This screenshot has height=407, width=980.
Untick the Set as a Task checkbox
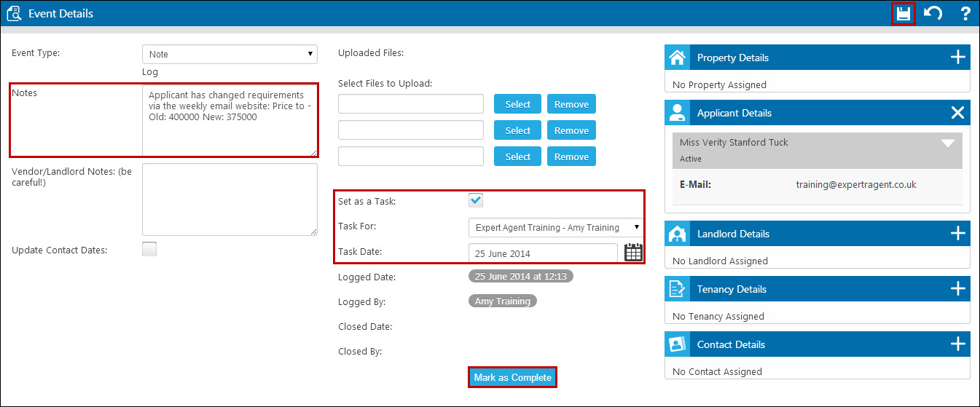tap(476, 200)
